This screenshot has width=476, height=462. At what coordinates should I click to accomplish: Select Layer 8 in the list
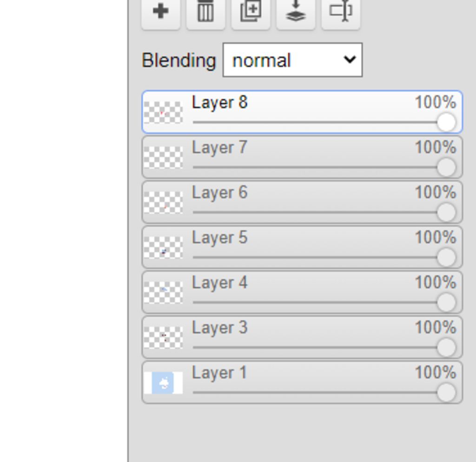point(302,112)
